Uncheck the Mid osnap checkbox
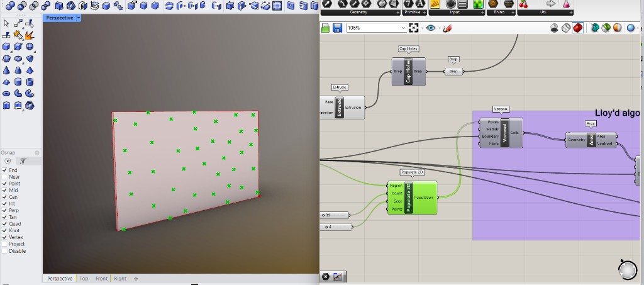 4,190
